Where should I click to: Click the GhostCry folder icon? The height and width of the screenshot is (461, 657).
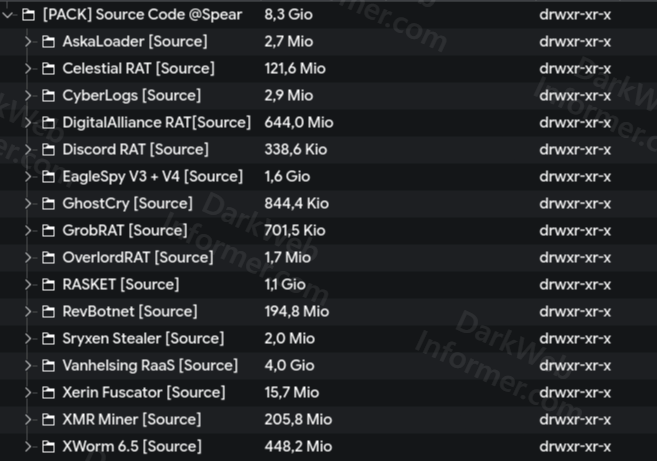[48, 204]
